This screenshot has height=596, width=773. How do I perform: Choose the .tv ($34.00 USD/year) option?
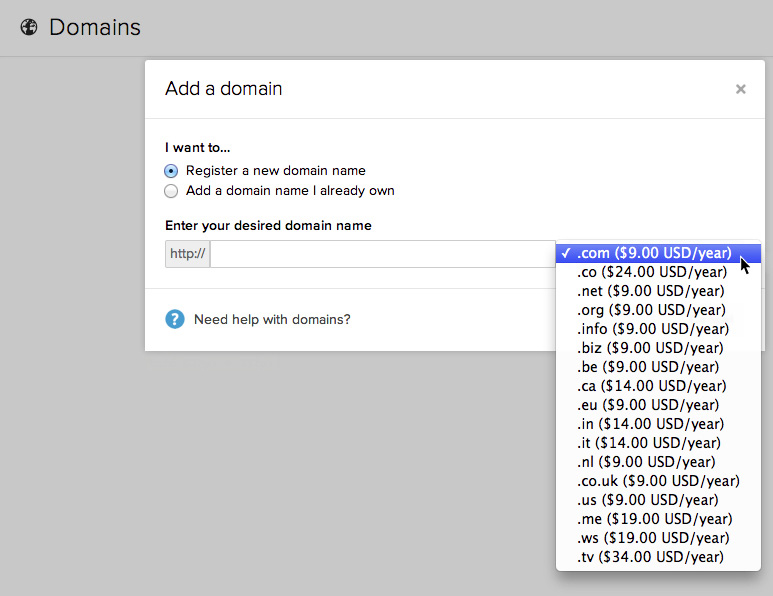coord(658,557)
